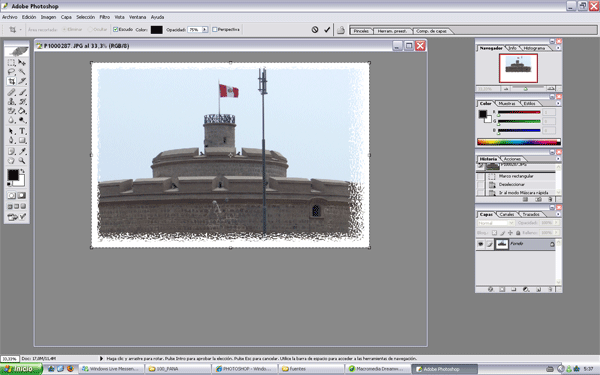Open the File Browser icon in options bar

tap(341, 30)
